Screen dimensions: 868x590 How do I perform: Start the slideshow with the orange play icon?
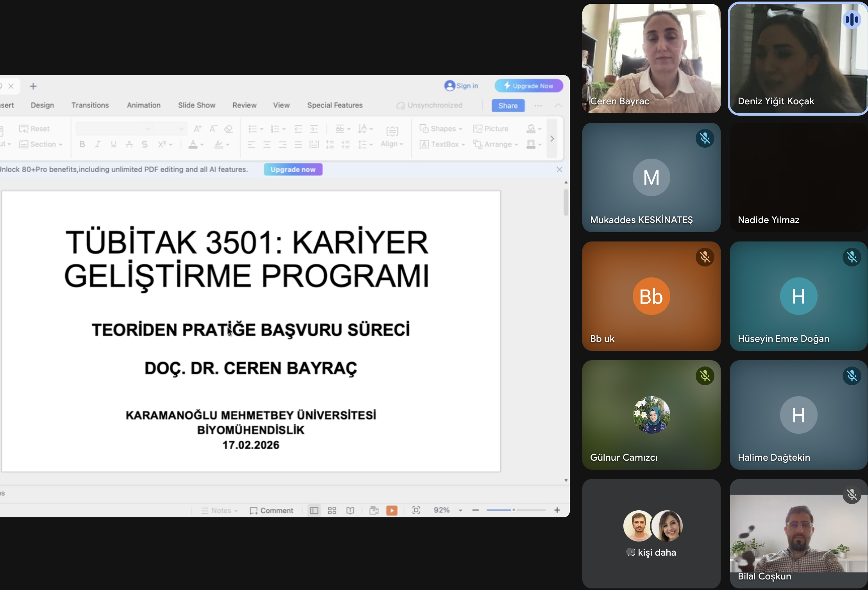tap(392, 510)
